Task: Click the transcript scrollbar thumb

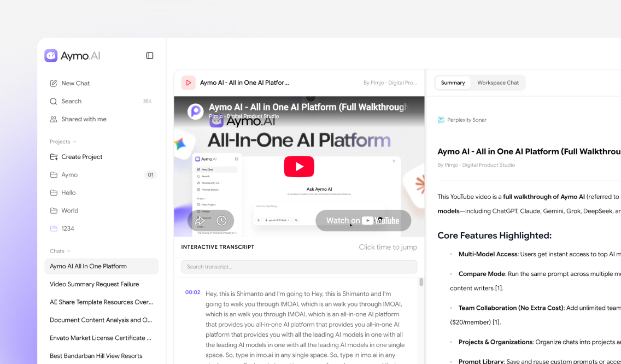Action: pyautogui.click(x=421, y=282)
